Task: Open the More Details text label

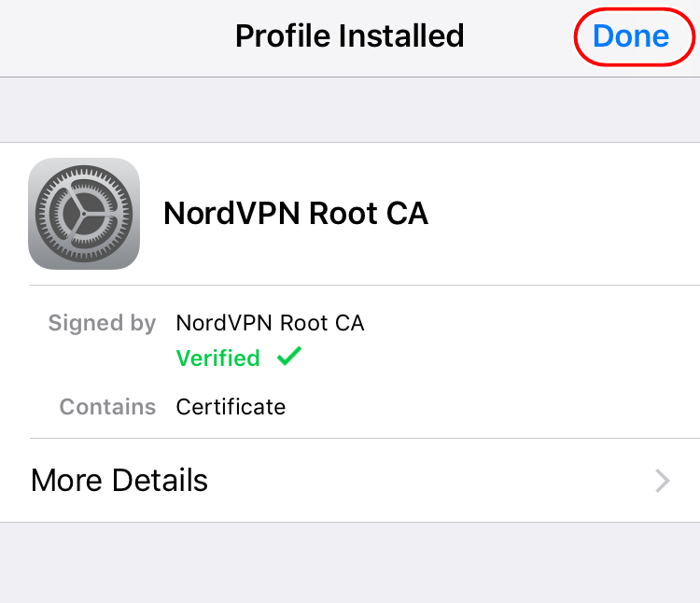Action: [x=119, y=481]
